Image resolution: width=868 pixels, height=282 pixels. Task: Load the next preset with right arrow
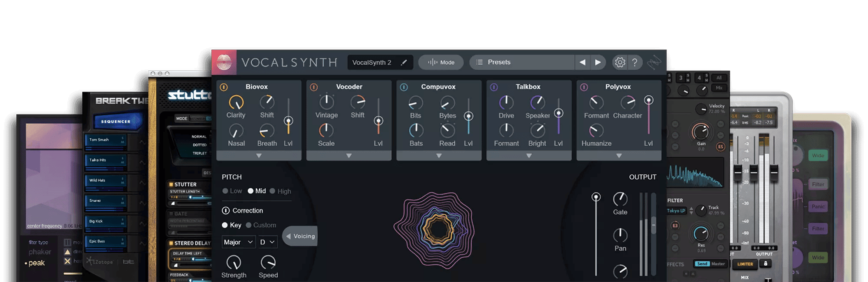point(598,62)
